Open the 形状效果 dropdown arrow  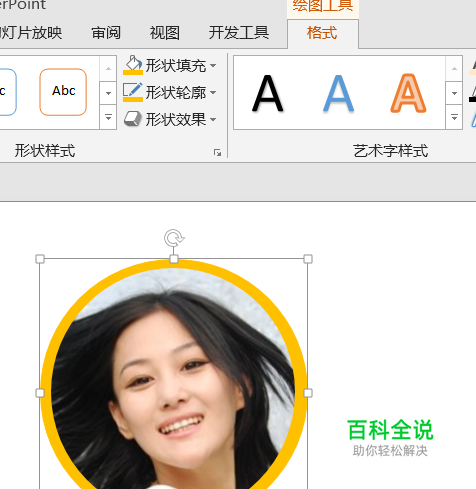click(213, 119)
